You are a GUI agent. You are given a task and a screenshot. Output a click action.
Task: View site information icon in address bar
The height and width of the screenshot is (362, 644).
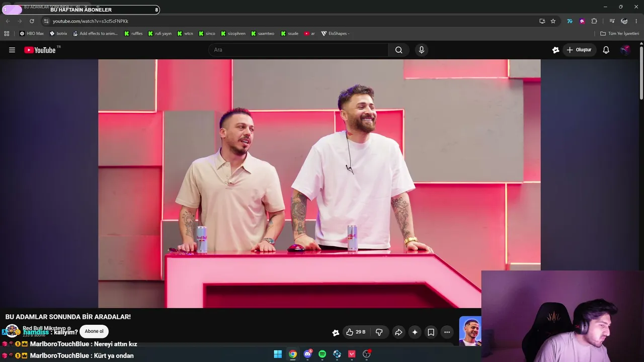(x=46, y=21)
